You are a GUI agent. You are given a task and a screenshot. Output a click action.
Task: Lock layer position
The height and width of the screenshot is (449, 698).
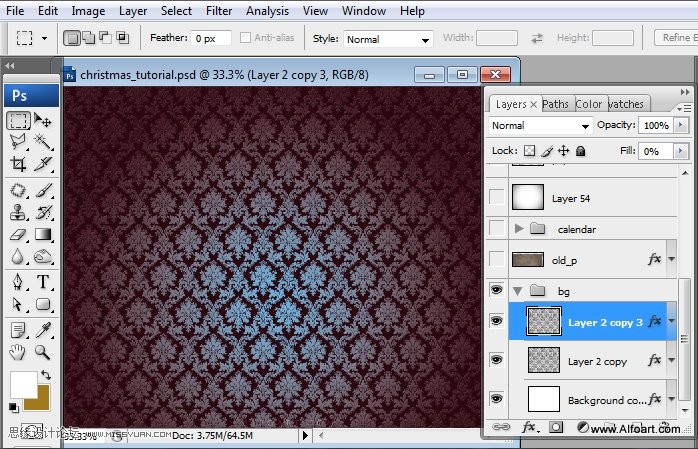pyautogui.click(x=564, y=151)
